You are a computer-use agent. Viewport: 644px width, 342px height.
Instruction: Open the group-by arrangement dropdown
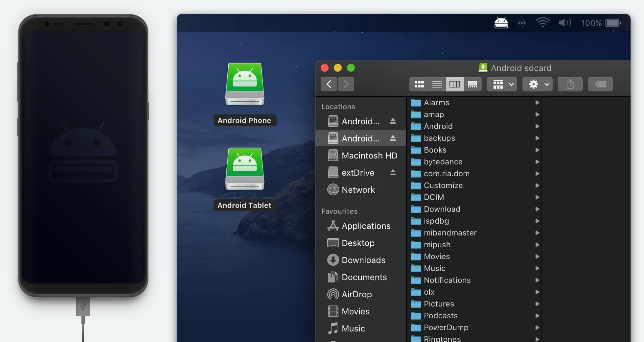point(502,84)
